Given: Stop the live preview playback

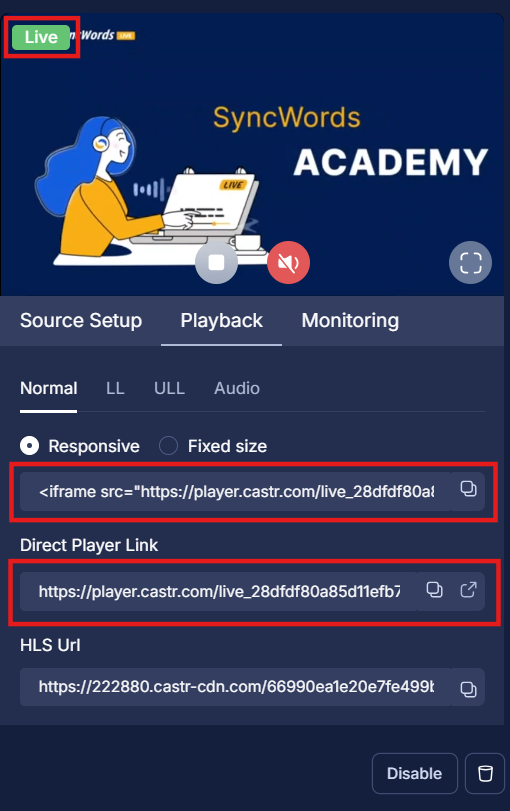Looking at the screenshot, I should tap(216, 263).
